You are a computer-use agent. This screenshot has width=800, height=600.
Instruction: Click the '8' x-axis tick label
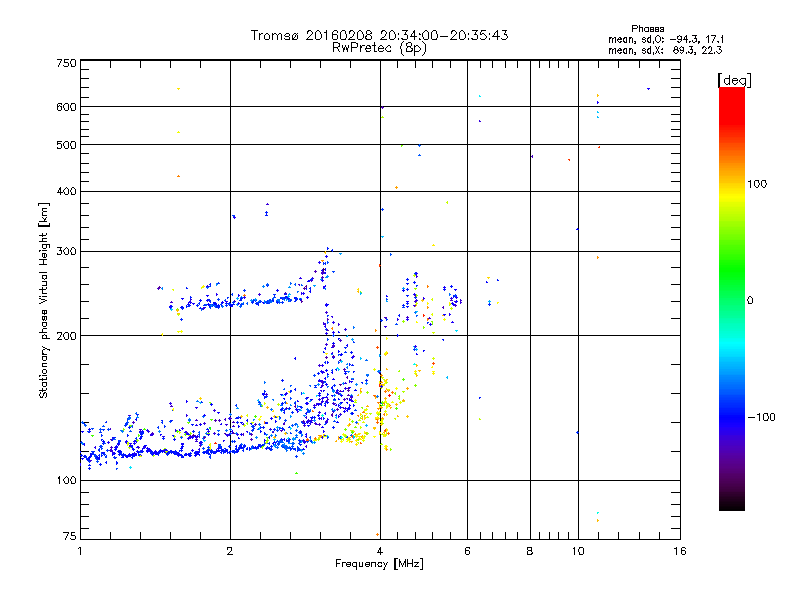(x=530, y=551)
